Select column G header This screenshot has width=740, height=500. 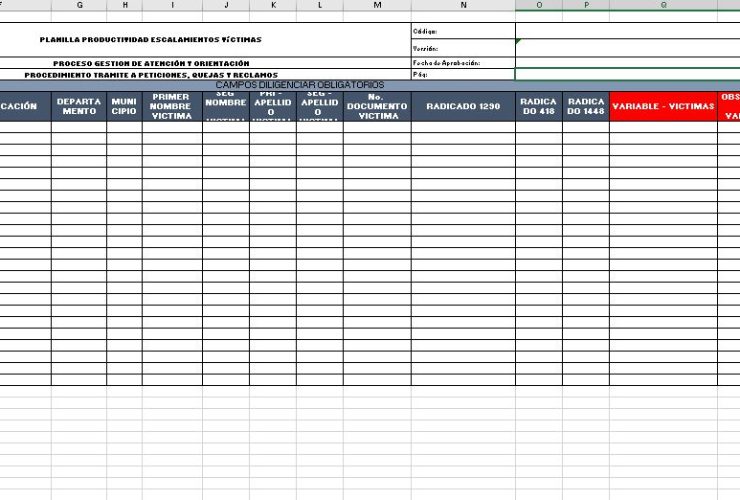79,5
